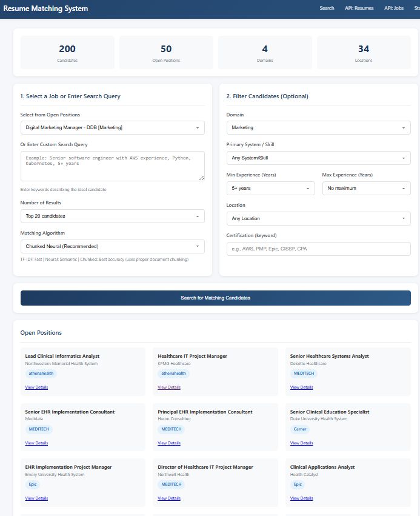Click the Director of Healthcare IT Project Manager title
This screenshot has height=516, width=420.
pos(205,467)
